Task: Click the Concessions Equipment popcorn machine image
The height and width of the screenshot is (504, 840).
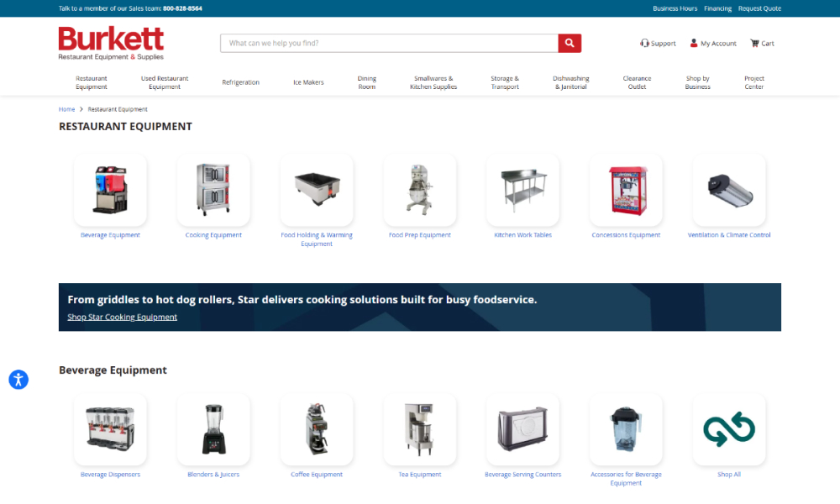Action: coord(626,189)
